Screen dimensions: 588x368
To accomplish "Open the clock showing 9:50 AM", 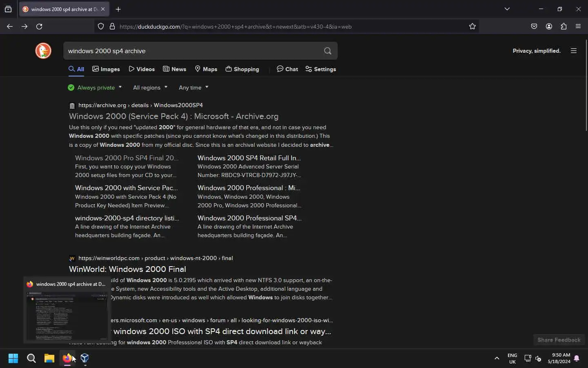I will [559, 359].
